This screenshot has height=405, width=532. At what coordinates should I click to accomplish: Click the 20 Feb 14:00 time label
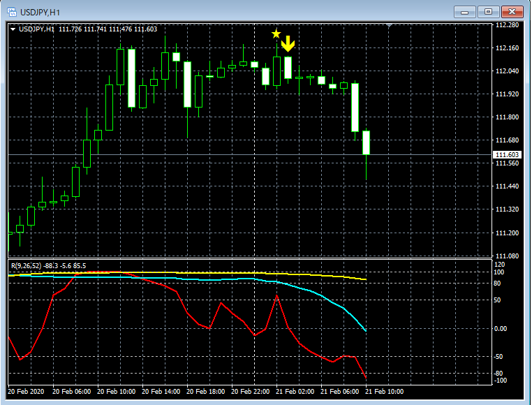(x=161, y=392)
